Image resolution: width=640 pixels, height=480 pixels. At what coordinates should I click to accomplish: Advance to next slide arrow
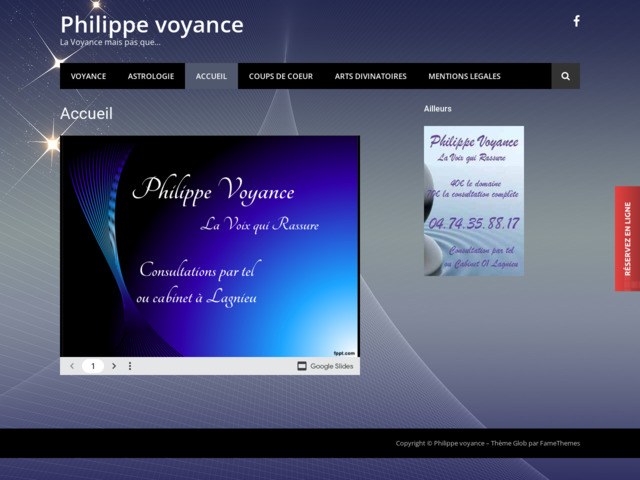[x=114, y=366]
